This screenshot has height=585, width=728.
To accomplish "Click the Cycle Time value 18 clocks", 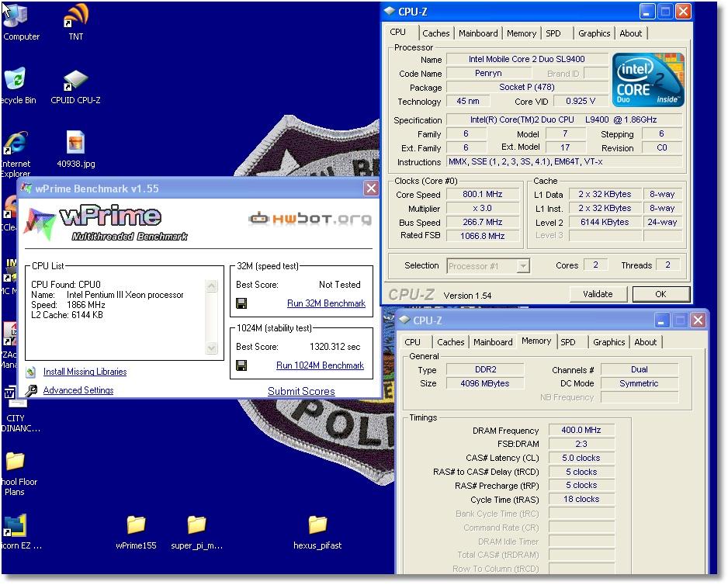I will pyautogui.click(x=581, y=500).
